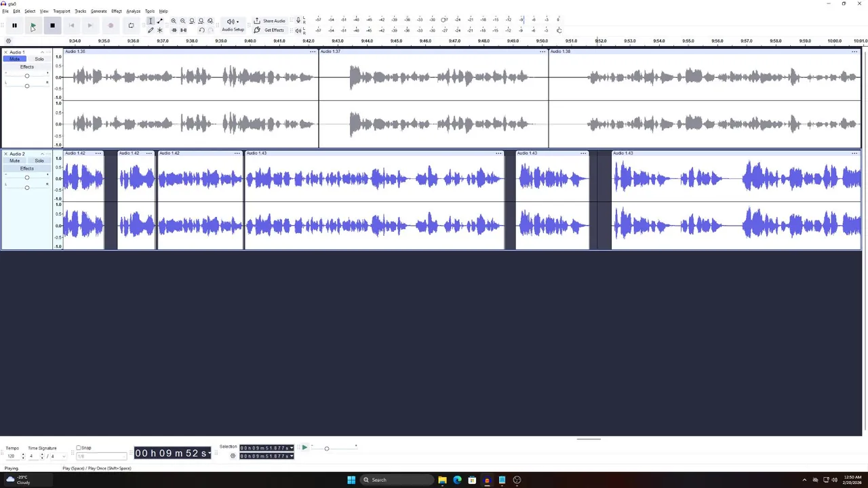The image size is (868, 488).
Task: Click the green Play button in transport
Action: tap(33, 26)
